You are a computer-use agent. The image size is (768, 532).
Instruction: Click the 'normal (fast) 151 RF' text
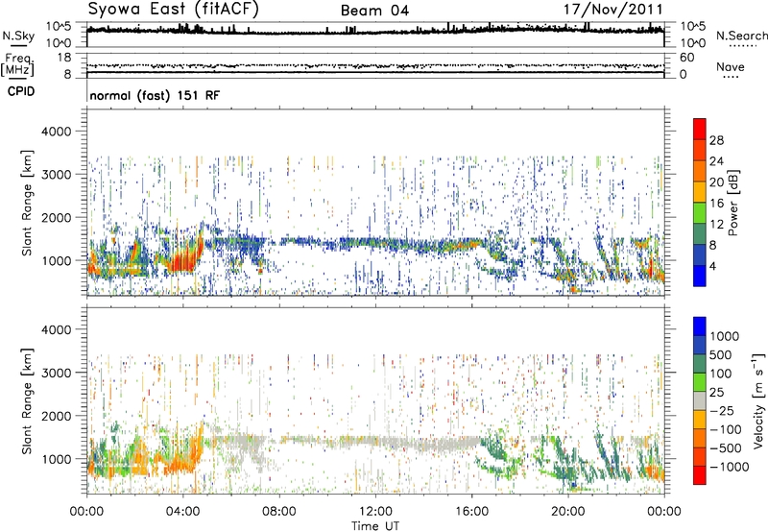tap(155, 95)
